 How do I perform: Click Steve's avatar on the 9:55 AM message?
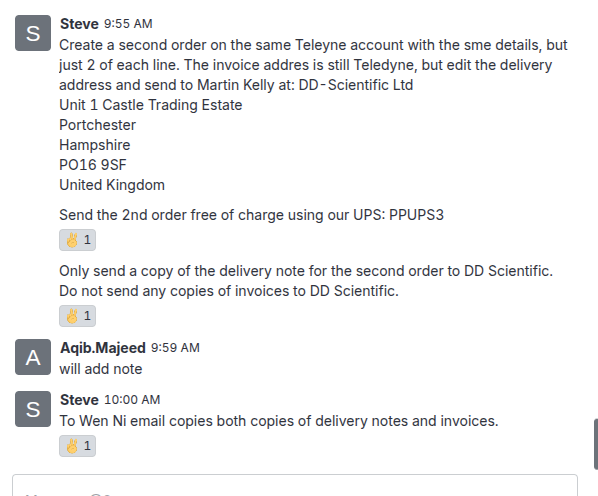[33, 33]
